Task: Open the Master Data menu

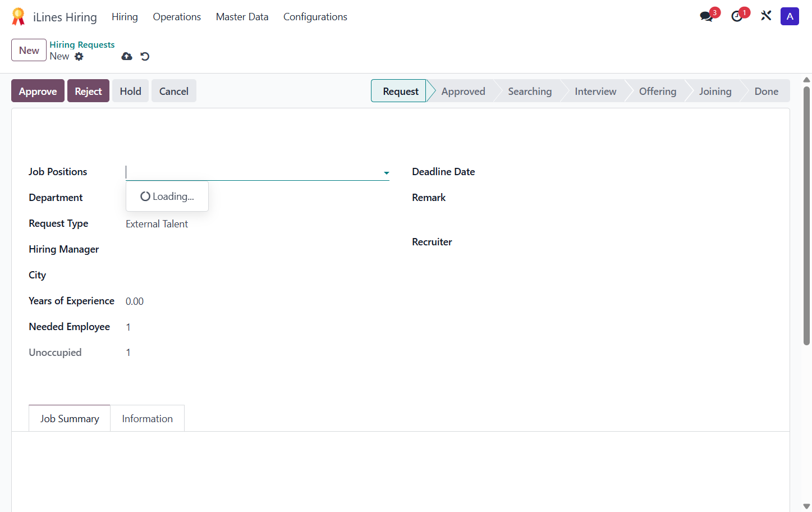Action: [x=242, y=17]
